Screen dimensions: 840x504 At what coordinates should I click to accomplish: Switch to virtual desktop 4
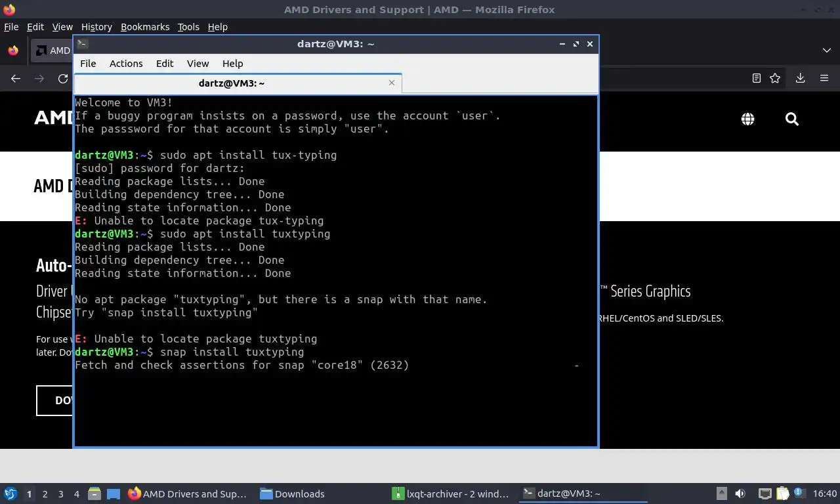77,494
